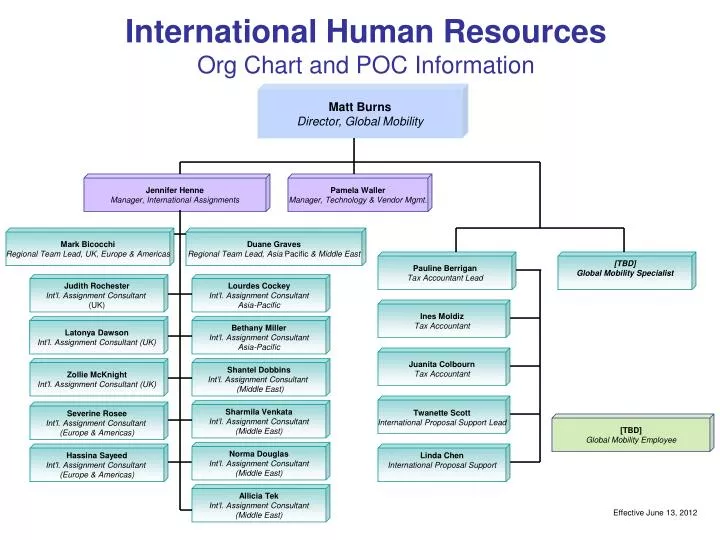Click the Jennifer Henne manager box

click(x=177, y=193)
